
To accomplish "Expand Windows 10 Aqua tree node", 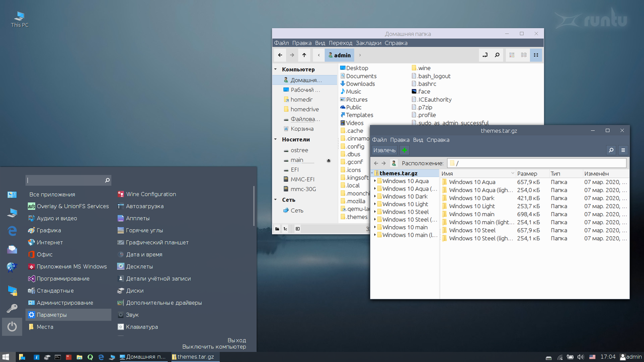I will click(375, 181).
